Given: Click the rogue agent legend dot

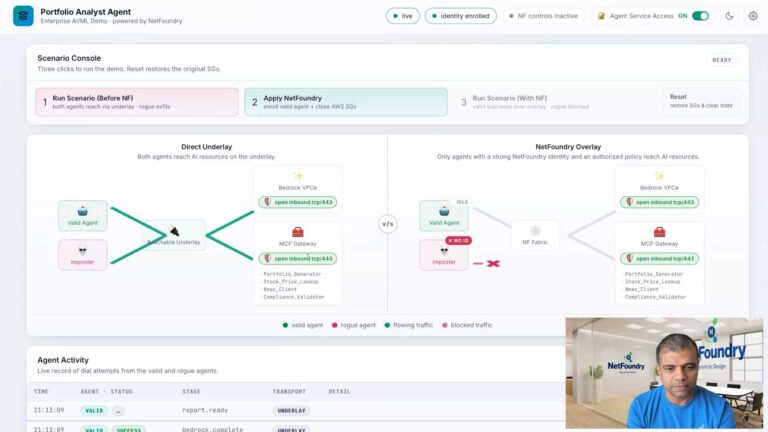Looking at the screenshot, I should 335,325.
